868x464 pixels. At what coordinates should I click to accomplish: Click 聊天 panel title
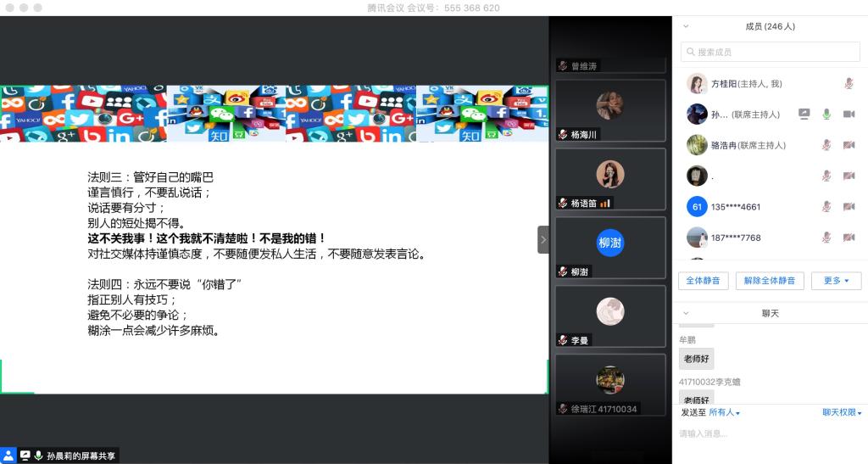coord(770,313)
